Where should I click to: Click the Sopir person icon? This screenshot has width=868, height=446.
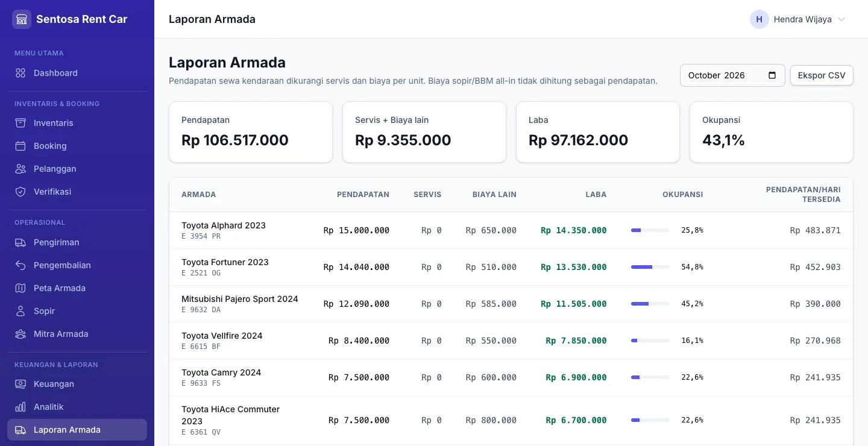pos(20,311)
